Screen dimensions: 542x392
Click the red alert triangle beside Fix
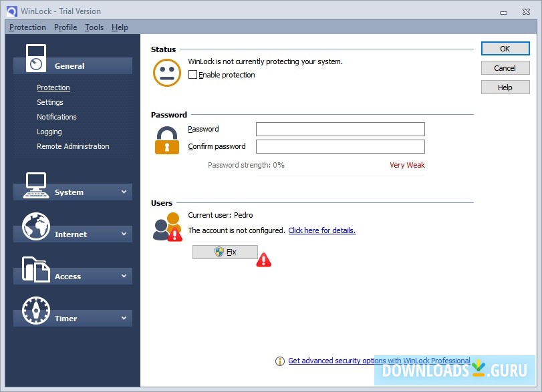point(264,260)
